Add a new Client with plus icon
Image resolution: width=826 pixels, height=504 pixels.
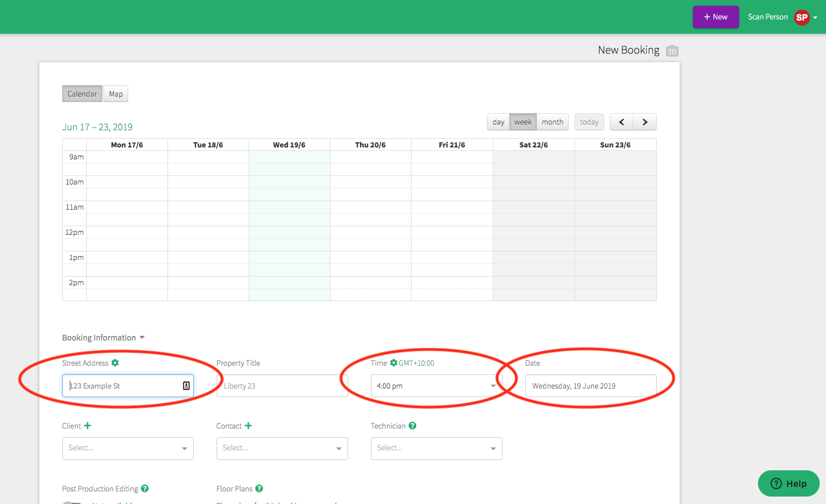click(87, 426)
